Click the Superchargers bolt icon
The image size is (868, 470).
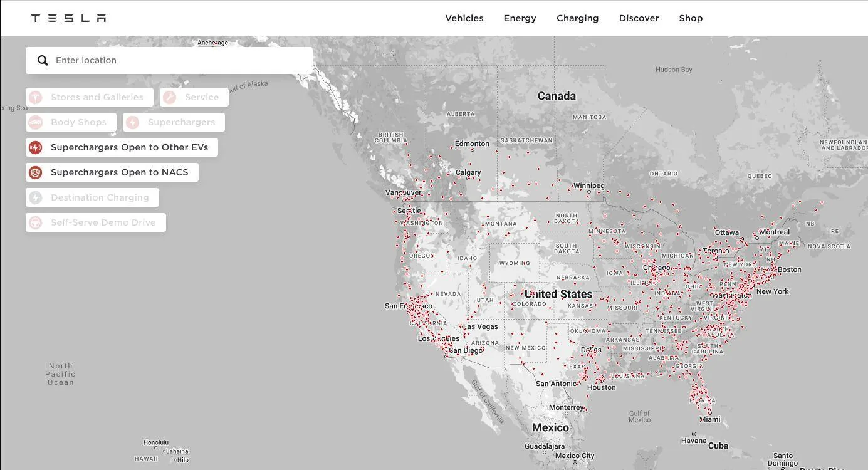132,122
